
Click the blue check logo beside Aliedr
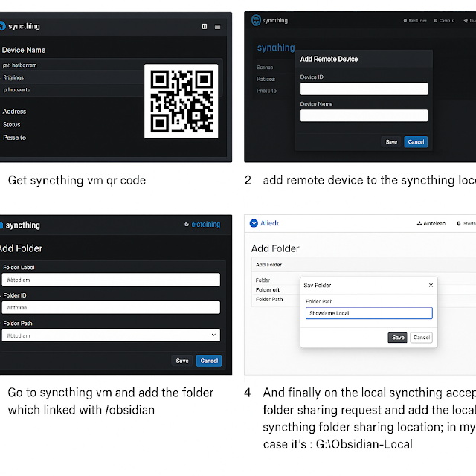point(254,223)
